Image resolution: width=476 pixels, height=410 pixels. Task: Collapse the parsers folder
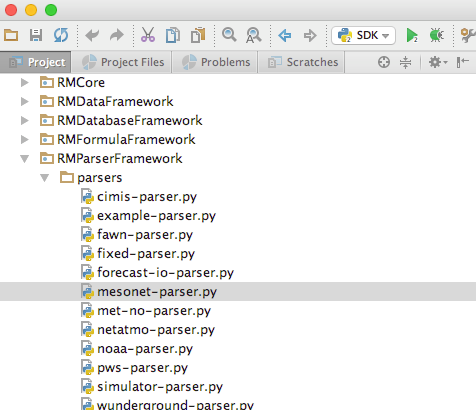click(45, 178)
